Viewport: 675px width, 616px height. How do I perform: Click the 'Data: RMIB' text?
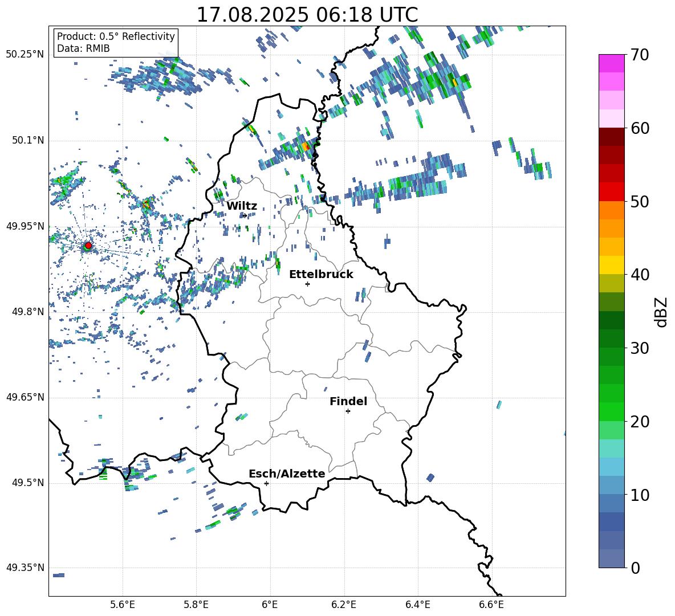coord(83,48)
